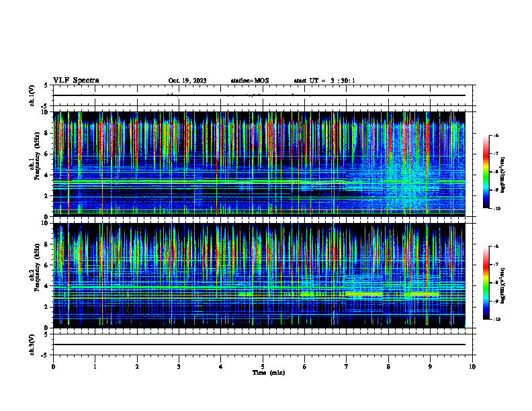Click the "VLF Spectra" title text

(x=76, y=81)
